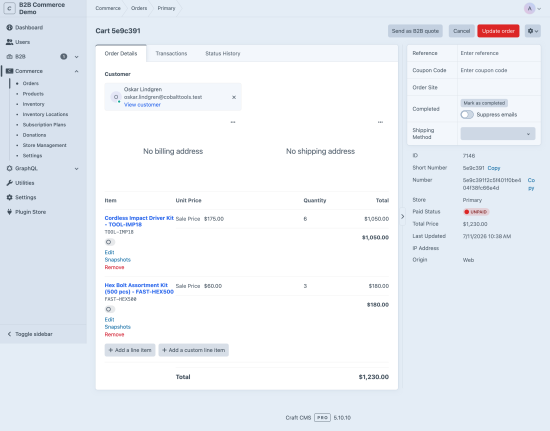
Task: Click Commerce in the breadcrumb
Action: click(108, 8)
